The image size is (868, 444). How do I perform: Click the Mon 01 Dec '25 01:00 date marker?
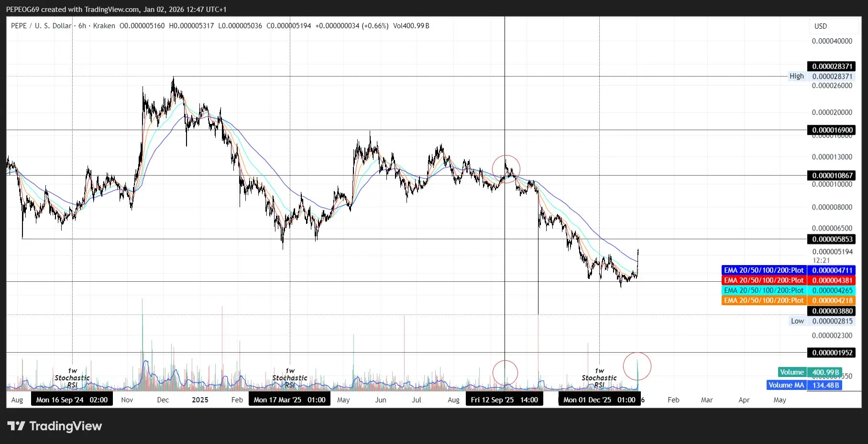click(x=599, y=400)
